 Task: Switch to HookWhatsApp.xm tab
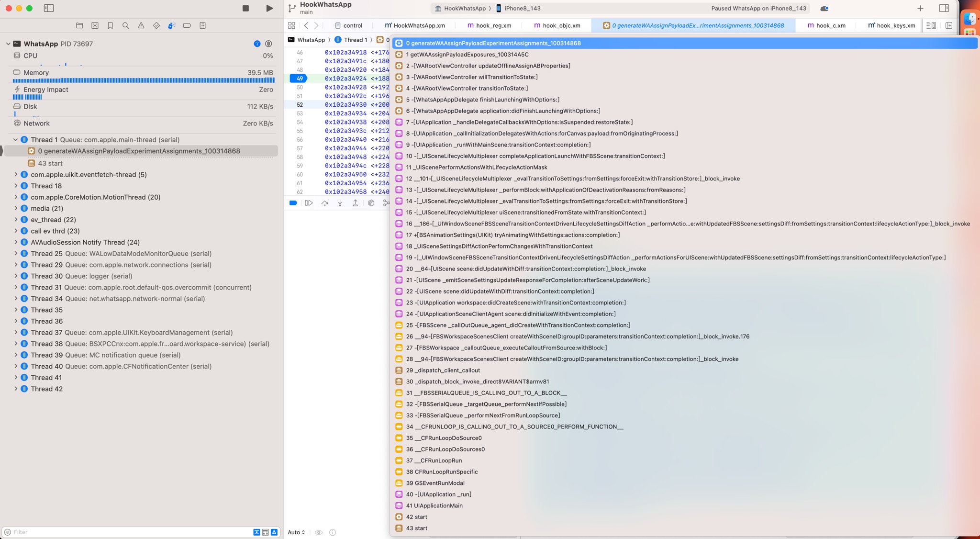pyautogui.click(x=415, y=25)
